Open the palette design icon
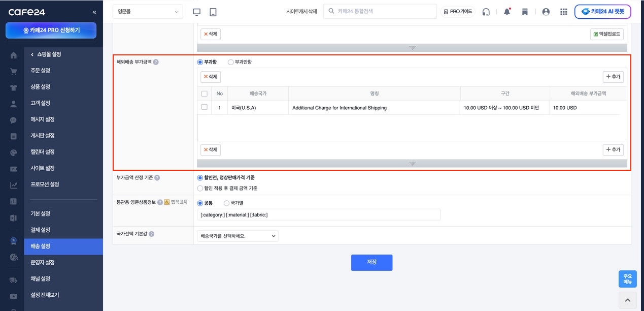Viewport: 644px width, 311px height. tap(14, 153)
